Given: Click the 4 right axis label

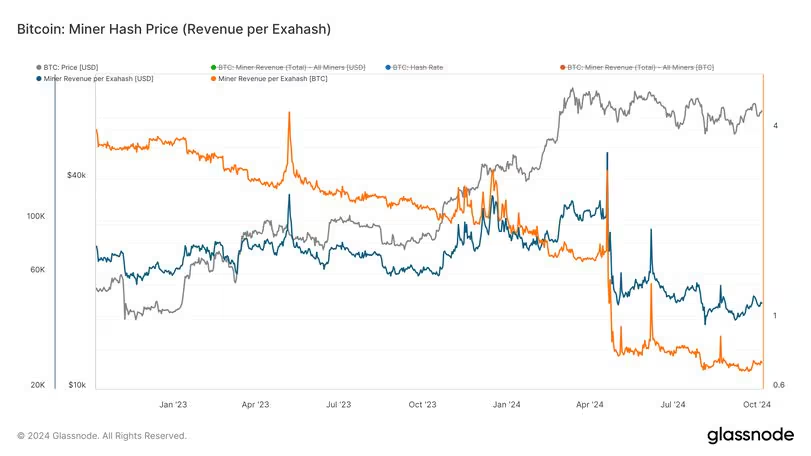Looking at the screenshot, I should click(x=775, y=126).
